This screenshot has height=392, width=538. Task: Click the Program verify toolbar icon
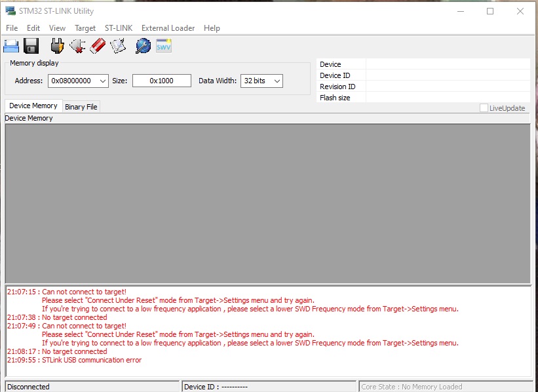pyautogui.click(x=118, y=46)
